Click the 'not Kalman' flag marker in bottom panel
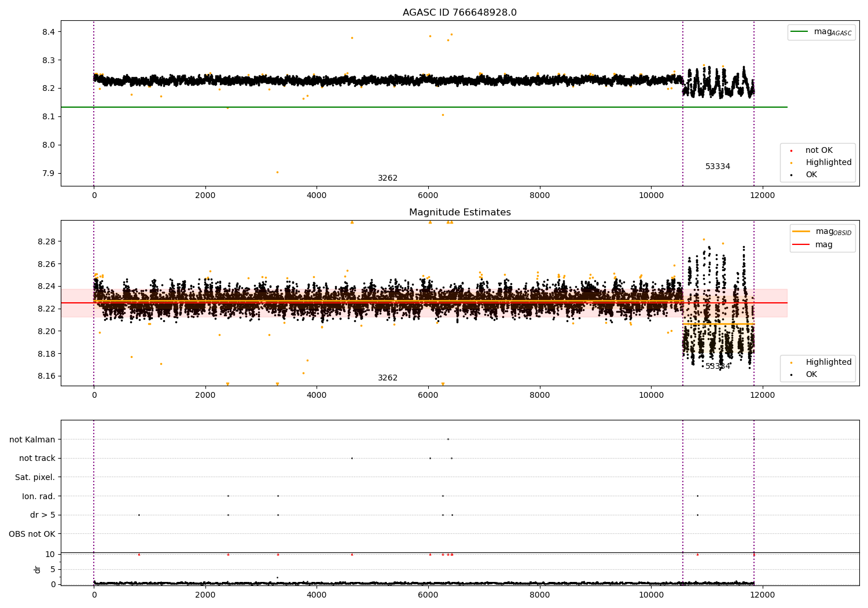 448,439
